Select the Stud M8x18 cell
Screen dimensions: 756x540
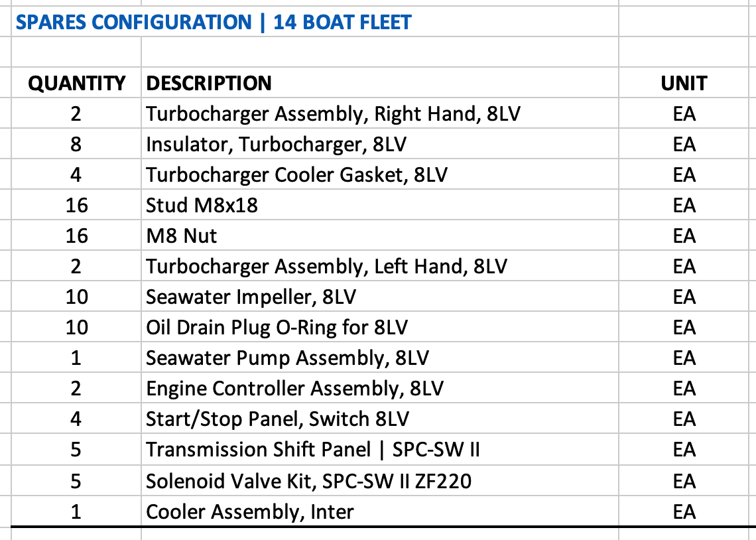tap(380, 205)
